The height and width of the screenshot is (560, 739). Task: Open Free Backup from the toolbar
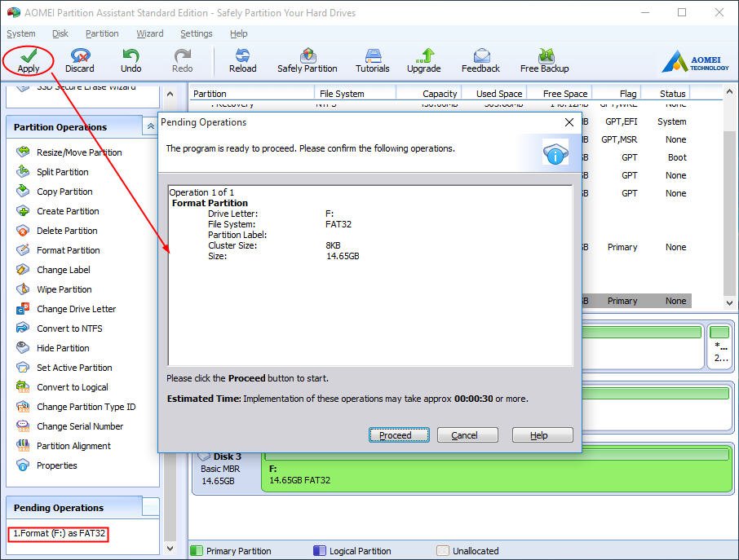click(543, 60)
